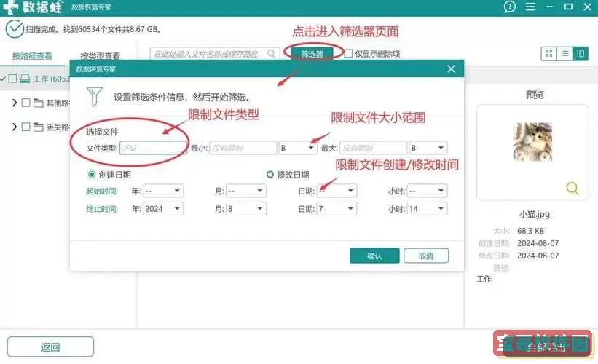Focus the 文件类型 JPG input field

tap(153, 148)
